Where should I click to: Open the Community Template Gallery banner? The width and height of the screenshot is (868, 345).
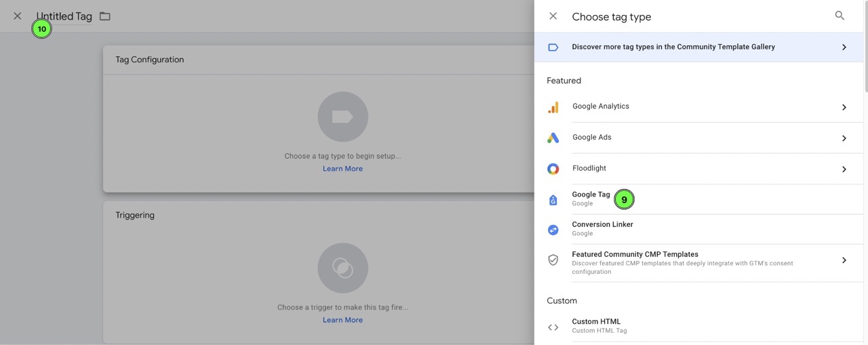point(698,47)
